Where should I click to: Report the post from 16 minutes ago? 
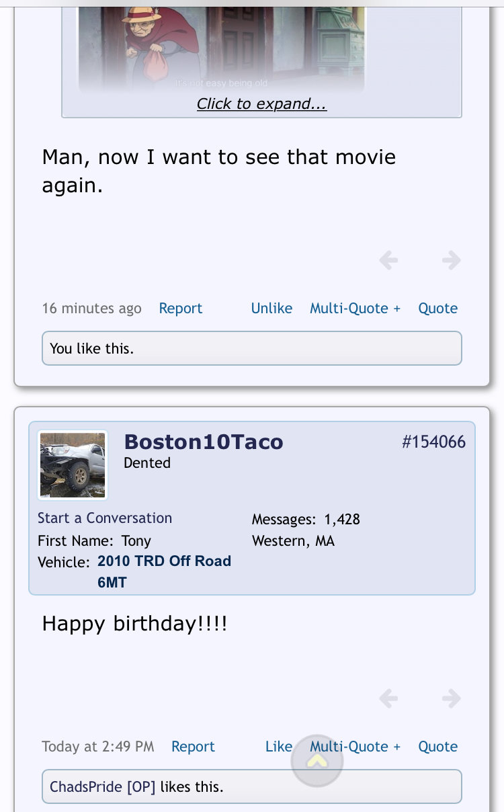pos(180,308)
